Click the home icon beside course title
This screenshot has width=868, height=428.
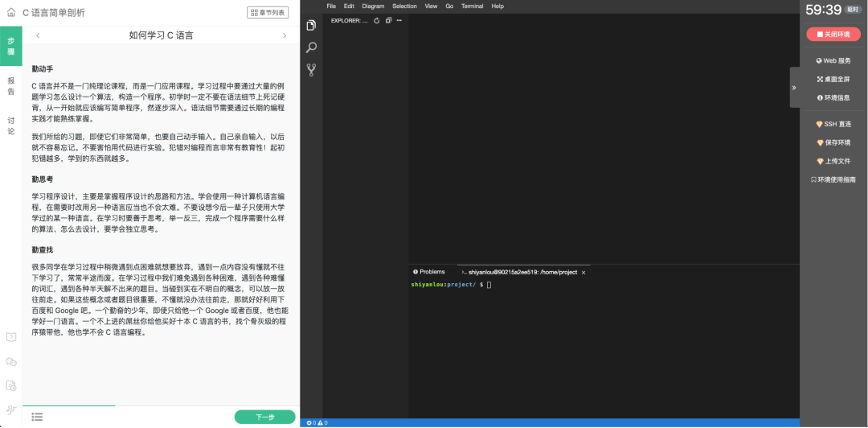coord(11,12)
